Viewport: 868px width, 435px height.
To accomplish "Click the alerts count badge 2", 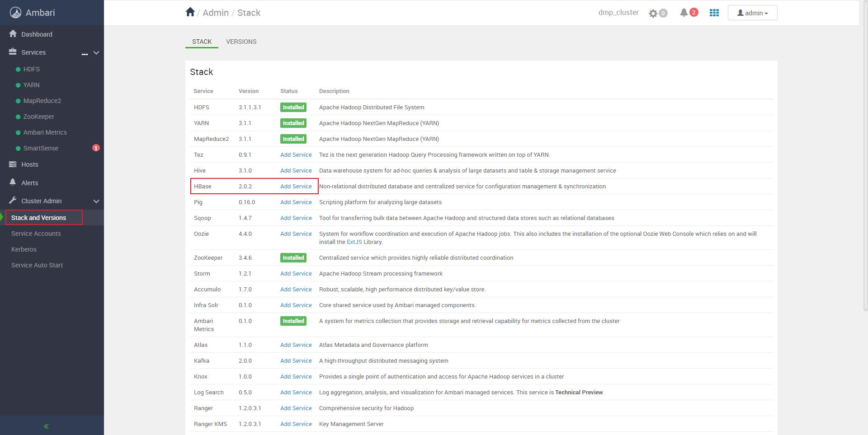I will coord(693,12).
